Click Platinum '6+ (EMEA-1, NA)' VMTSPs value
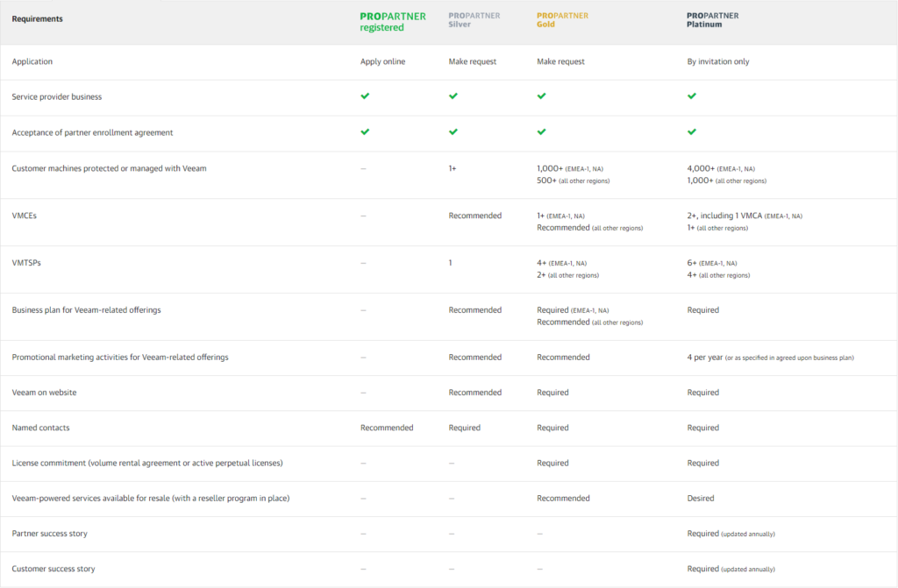 pyautogui.click(x=712, y=263)
